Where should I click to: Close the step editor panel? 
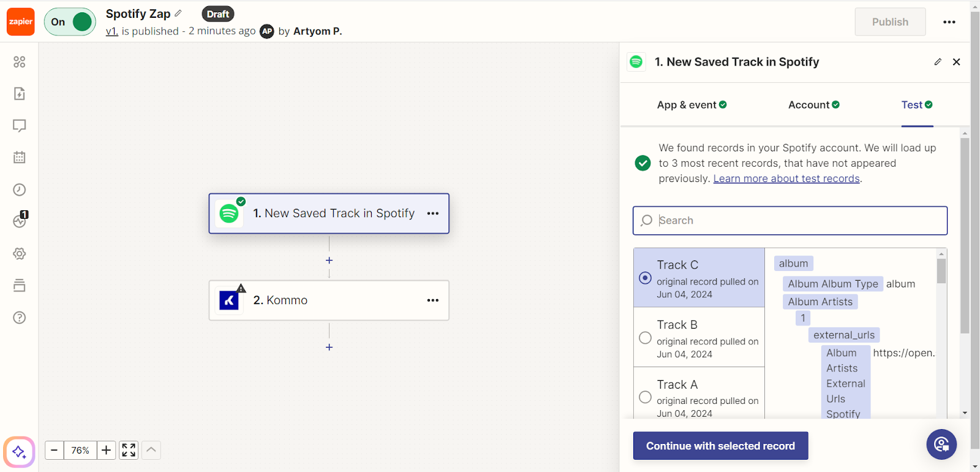click(957, 62)
